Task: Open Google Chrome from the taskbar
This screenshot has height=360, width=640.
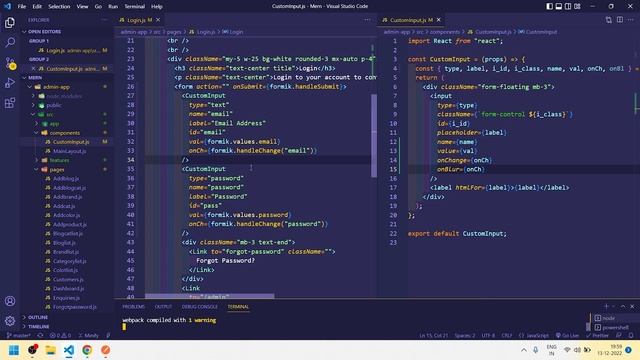Action: pos(87,350)
